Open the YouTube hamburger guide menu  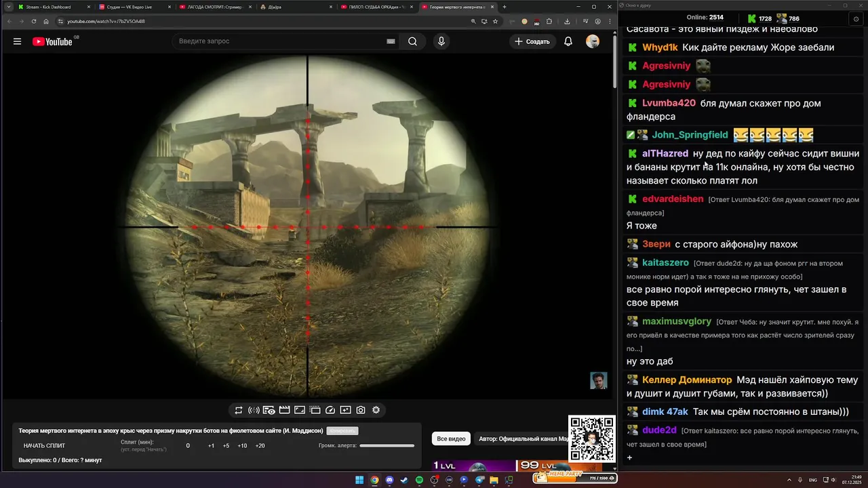[17, 41]
